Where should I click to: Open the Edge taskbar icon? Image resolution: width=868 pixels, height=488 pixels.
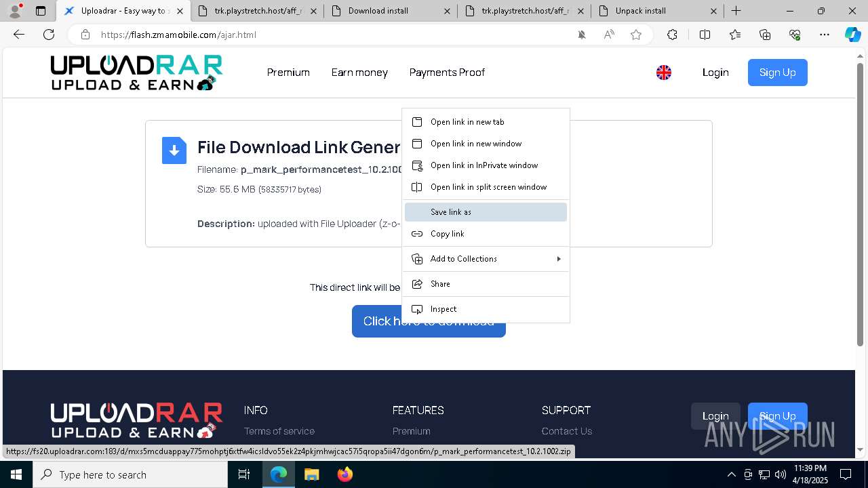click(279, 474)
